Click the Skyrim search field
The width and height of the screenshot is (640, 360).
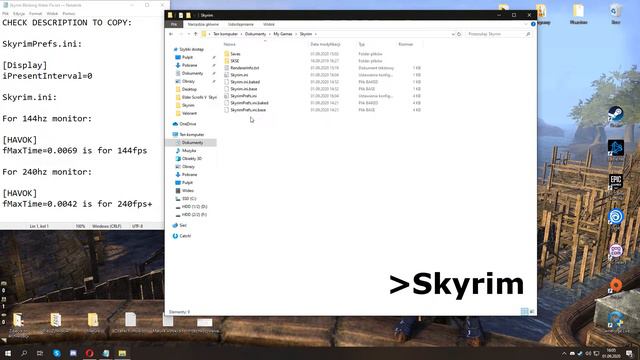point(498,34)
